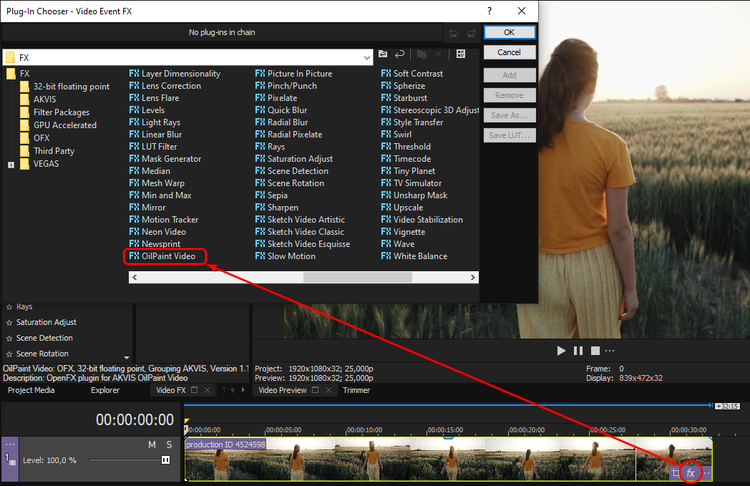This screenshot has width=750, height=486.
Task: Click the 00:00:00:00 timecode display
Action: pos(135,420)
